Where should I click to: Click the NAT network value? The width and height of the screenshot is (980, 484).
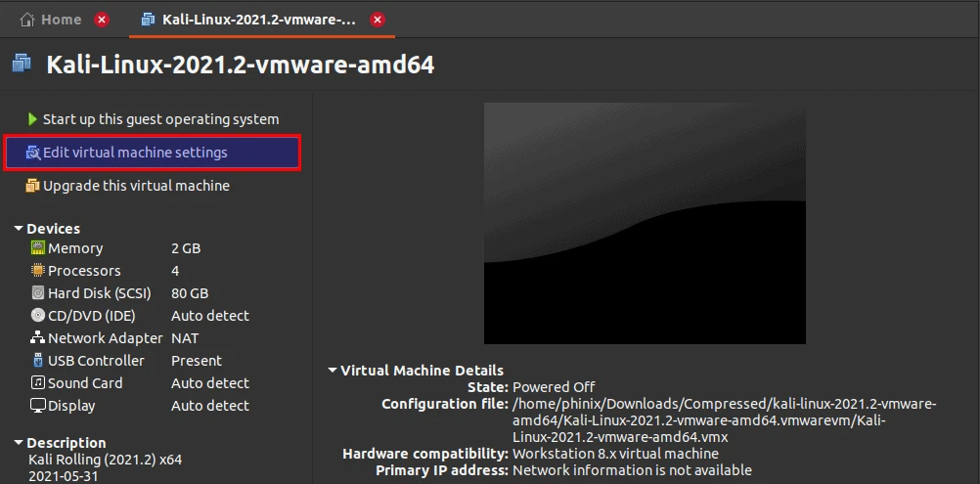pyautogui.click(x=185, y=338)
